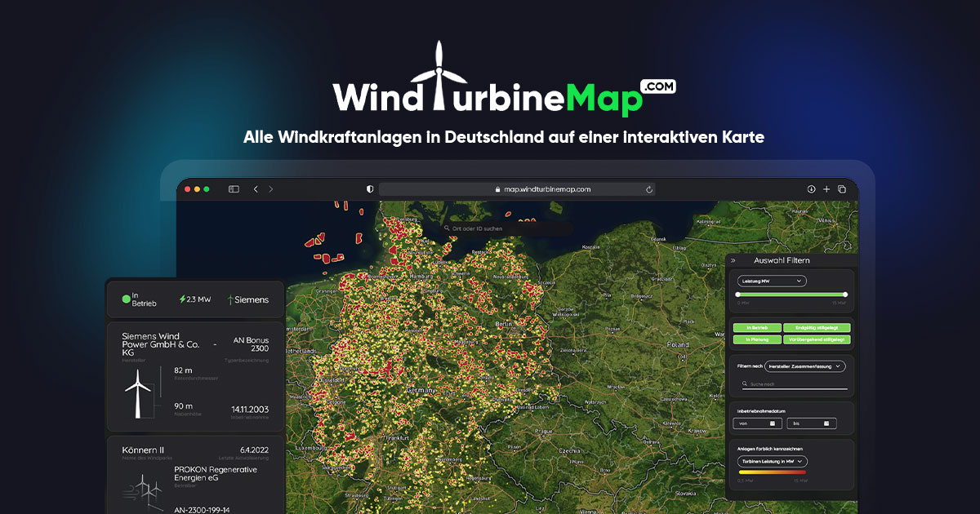Click the green 'In Betrieb' status dot
The width and height of the screenshot is (980, 514).
click(127, 299)
